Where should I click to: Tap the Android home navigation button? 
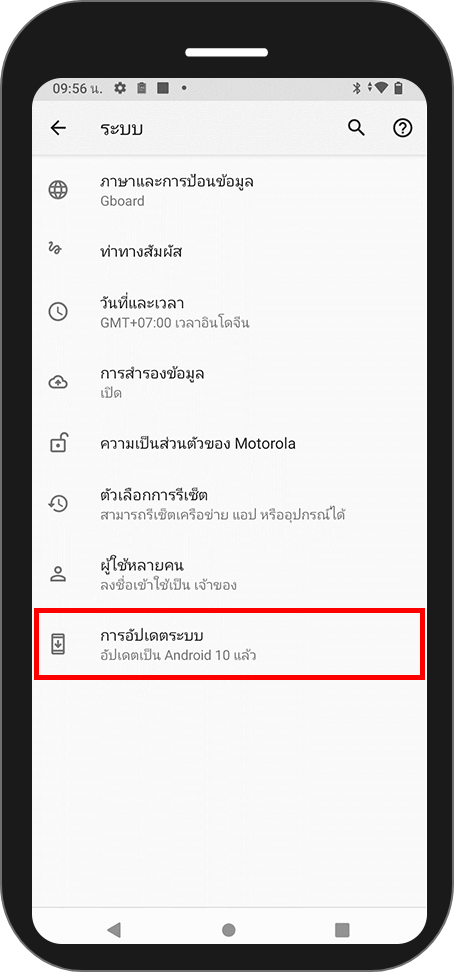(229, 929)
